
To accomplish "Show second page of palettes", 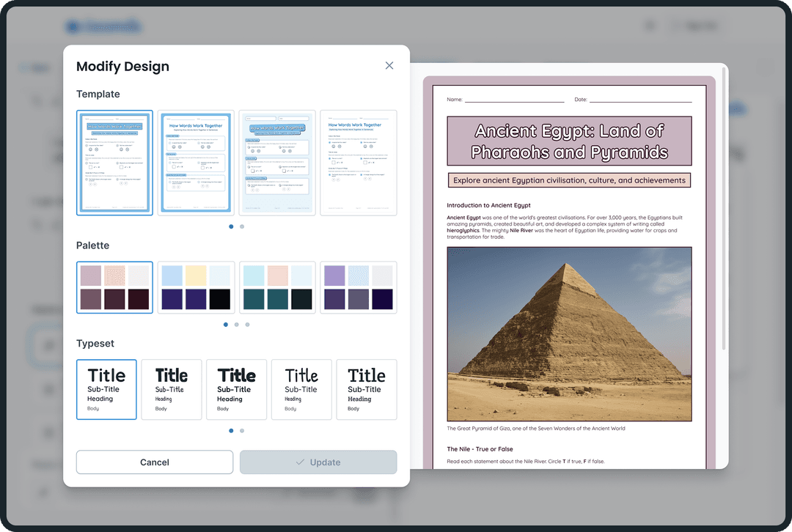I will coord(236,325).
